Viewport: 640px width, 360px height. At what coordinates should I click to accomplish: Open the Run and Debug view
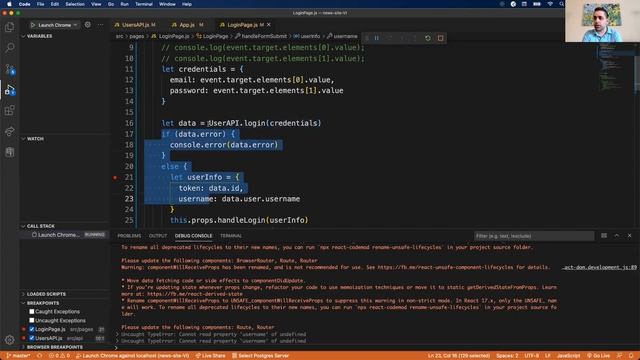coord(9,90)
